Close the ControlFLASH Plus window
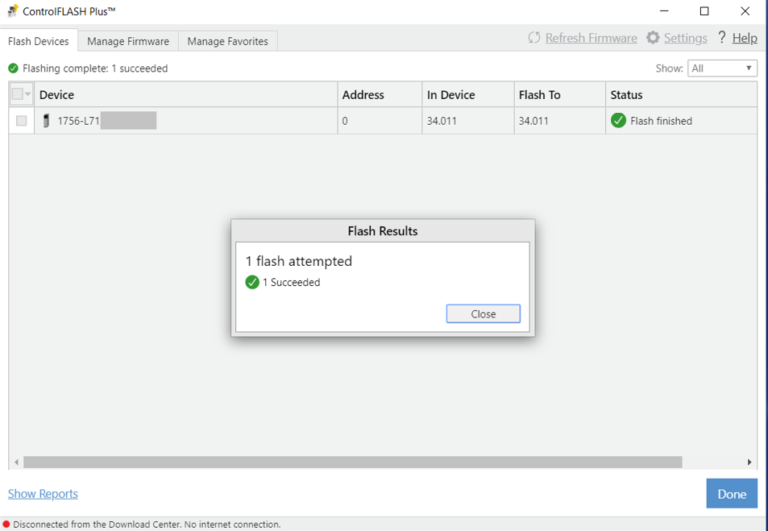The width and height of the screenshot is (768, 531). (745, 11)
